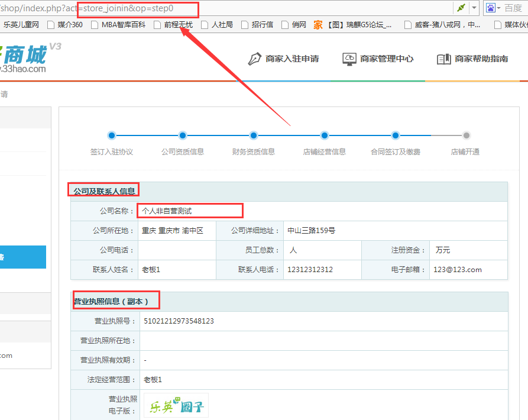Open the 人社局 bookmark

217,25
